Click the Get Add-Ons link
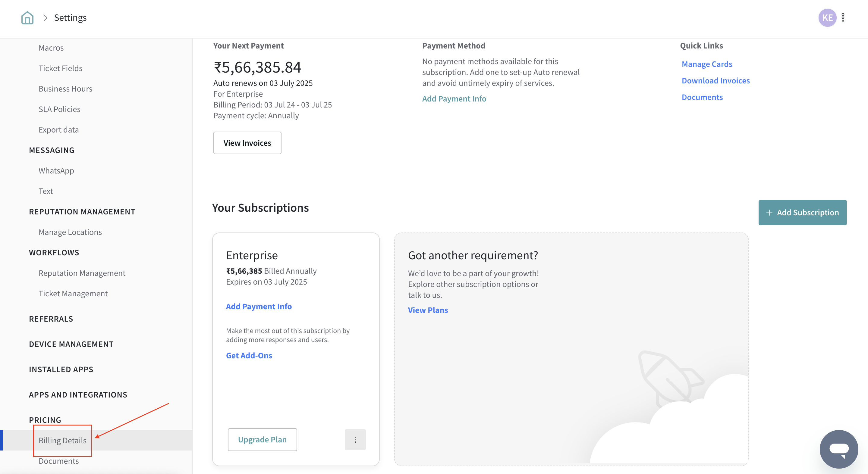The image size is (868, 474). click(249, 355)
